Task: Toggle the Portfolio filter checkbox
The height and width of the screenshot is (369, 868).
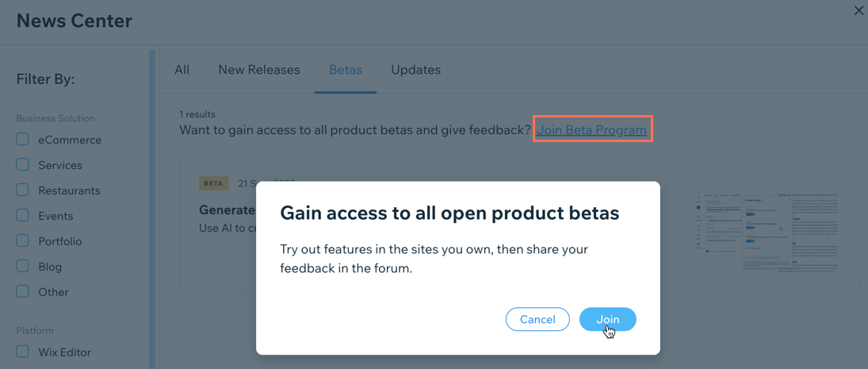Action: 22,241
